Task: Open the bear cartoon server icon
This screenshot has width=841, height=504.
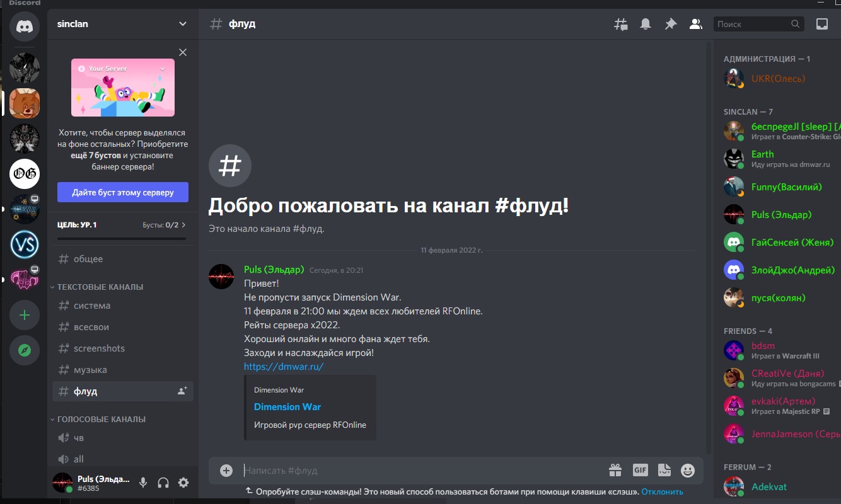Action: pos(25,103)
